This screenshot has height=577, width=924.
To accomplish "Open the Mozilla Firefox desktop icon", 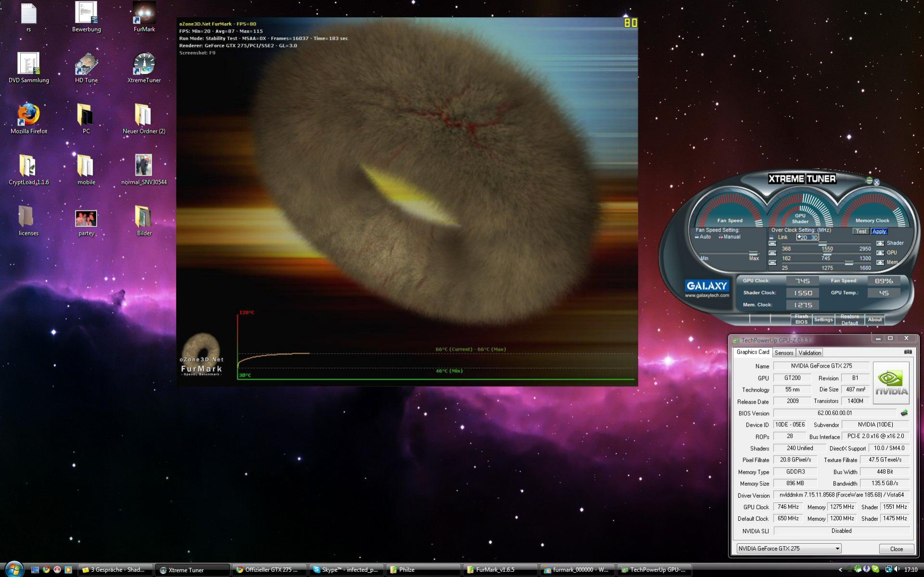I will point(29,118).
